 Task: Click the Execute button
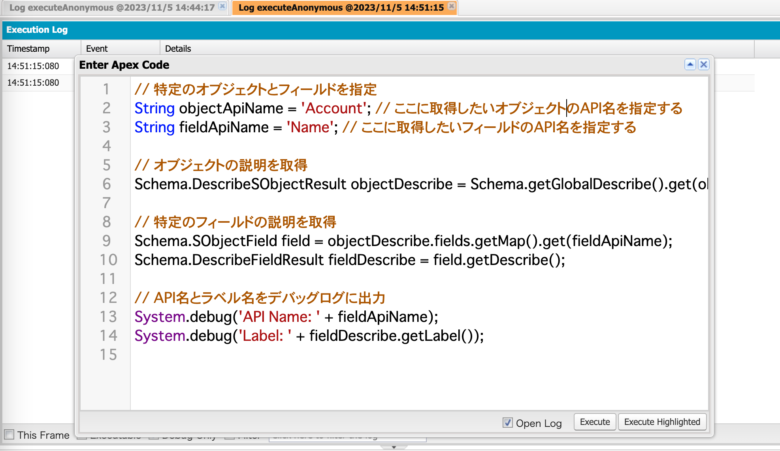pos(594,422)
